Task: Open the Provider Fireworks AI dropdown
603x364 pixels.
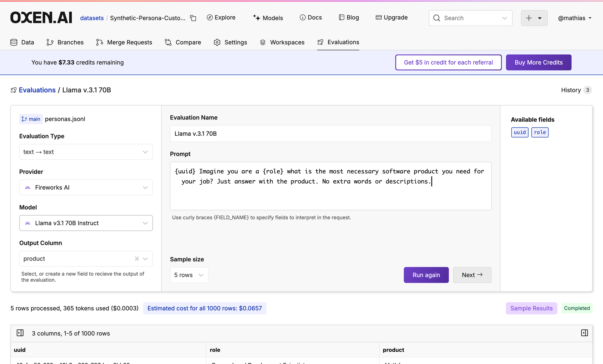Action: point(86,188)
